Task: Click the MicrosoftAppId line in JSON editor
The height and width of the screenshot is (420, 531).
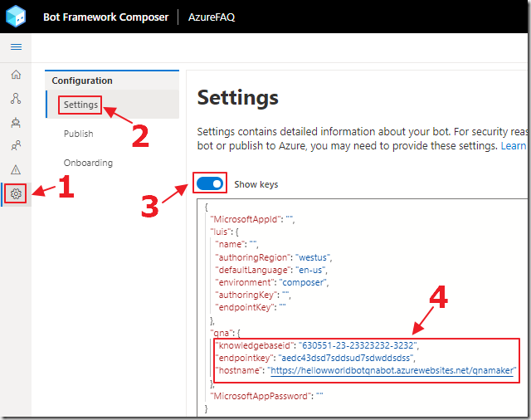Action: click(x=252, y=219)
